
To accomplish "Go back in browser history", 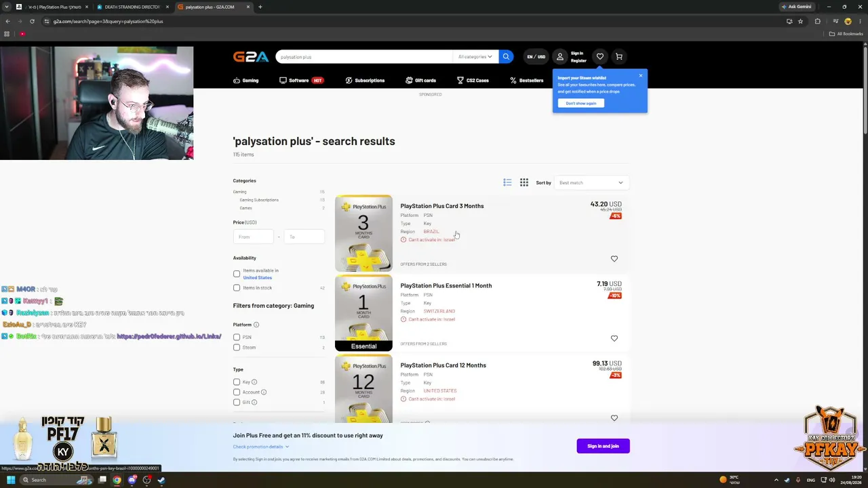I will (x=7, y=21).
